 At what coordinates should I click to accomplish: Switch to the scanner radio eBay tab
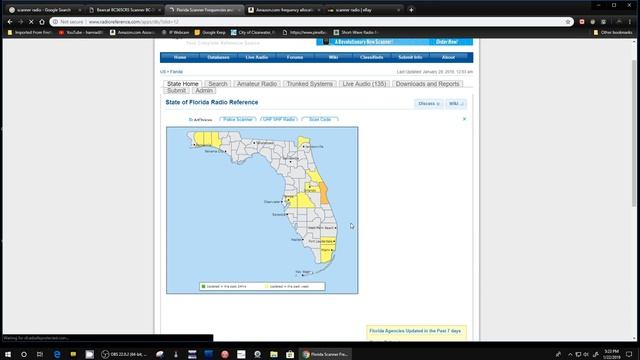pyautogui.click(x=363, y=10)
